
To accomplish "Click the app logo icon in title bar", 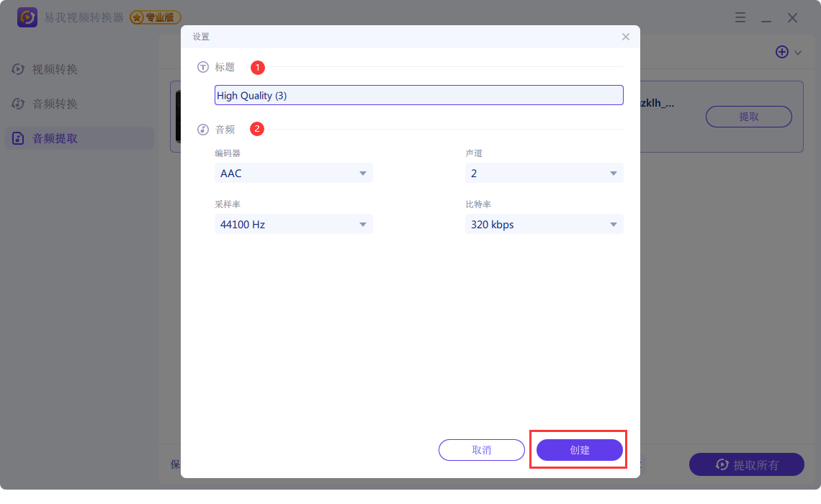I will click(x=27, y=17).
